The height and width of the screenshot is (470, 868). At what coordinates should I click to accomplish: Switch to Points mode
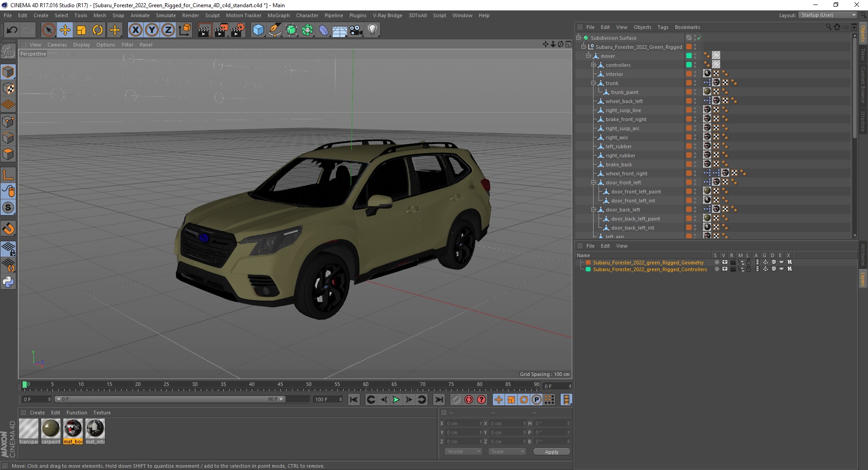pyautogui.click(x=8, y=121)
